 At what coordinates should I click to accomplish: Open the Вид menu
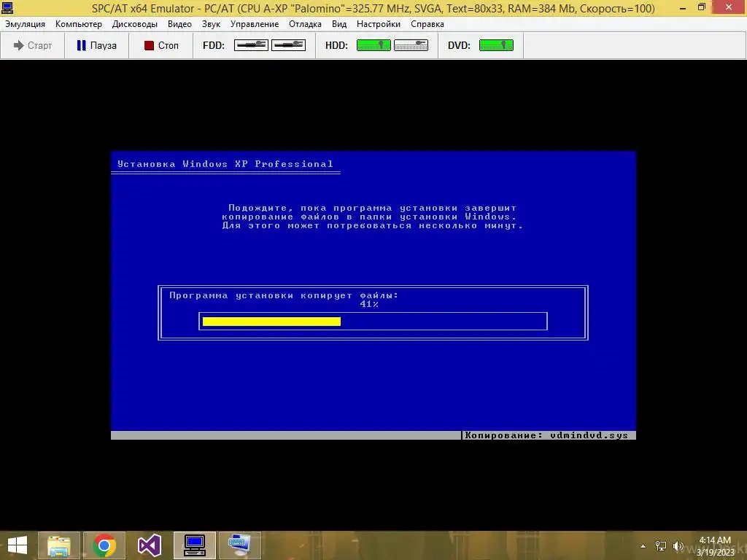(339, 24)
